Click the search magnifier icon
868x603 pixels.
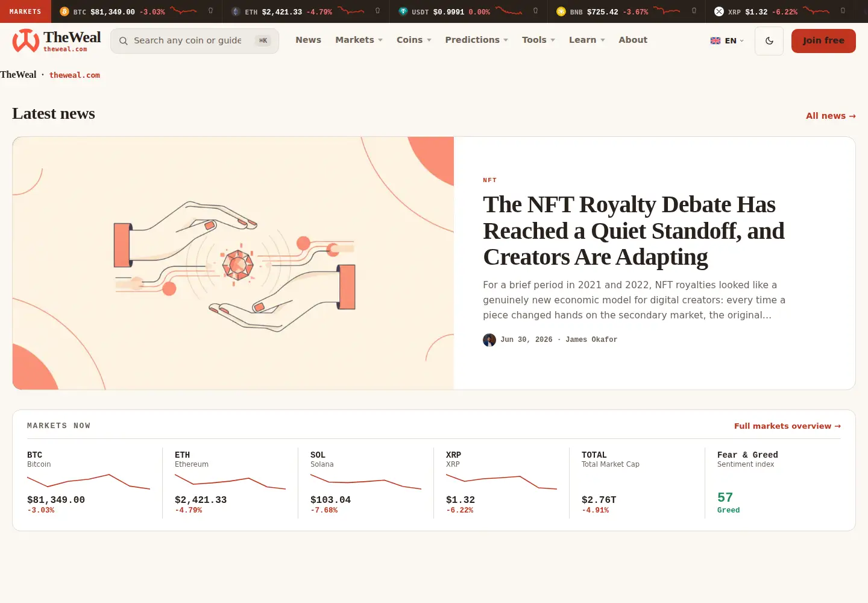[x=124, y=41]
